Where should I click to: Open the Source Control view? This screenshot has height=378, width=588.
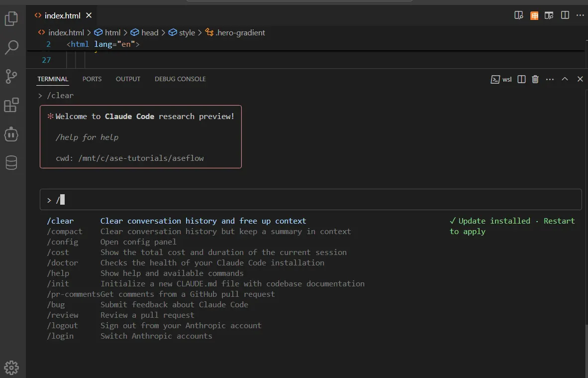(11, 76)
